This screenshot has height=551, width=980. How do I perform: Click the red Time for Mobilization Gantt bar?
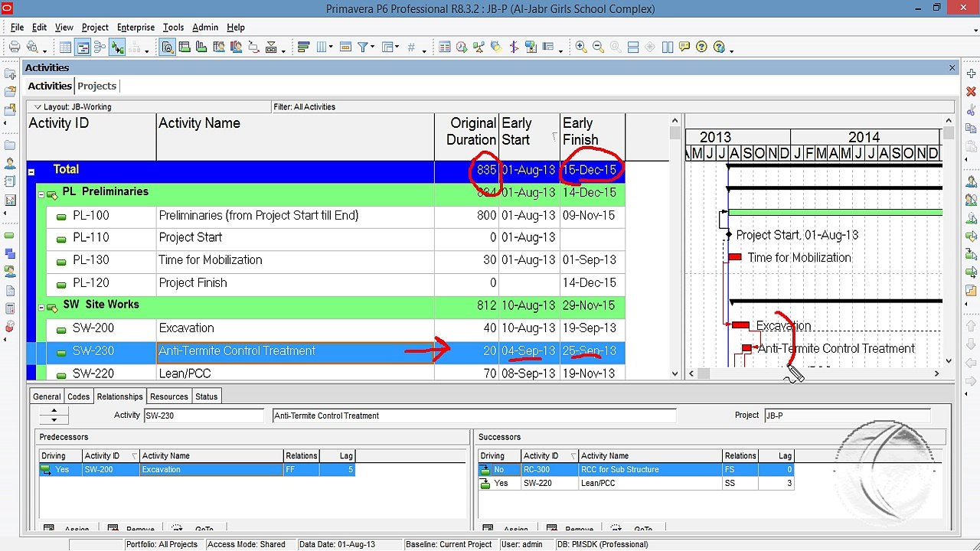734,257
